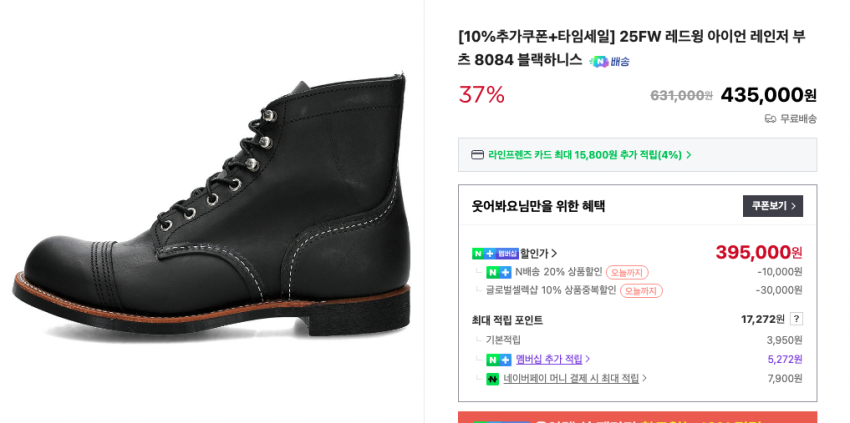Open the 멤버십 추가 적립 link

552,359
